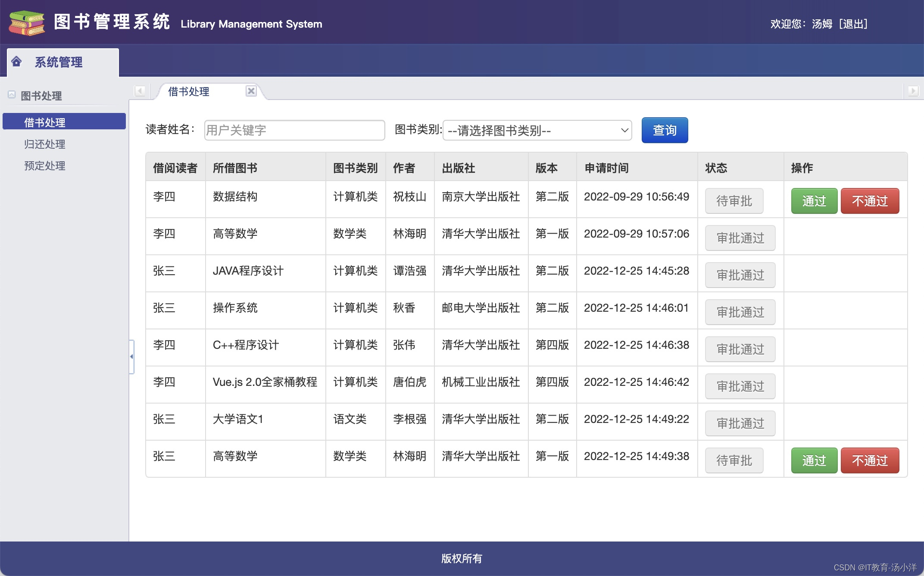Click 审批通过 status for C++程序设计 row
The width and height of the screenshot is (924, 576).
pyautogui.click(x=740, y=349)
